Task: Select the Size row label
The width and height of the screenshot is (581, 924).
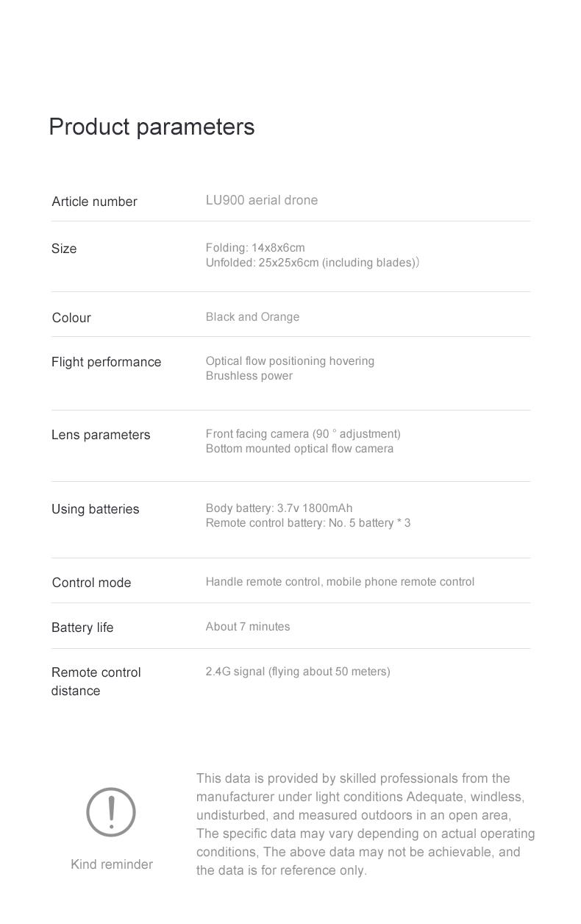Action: (64, 249)
